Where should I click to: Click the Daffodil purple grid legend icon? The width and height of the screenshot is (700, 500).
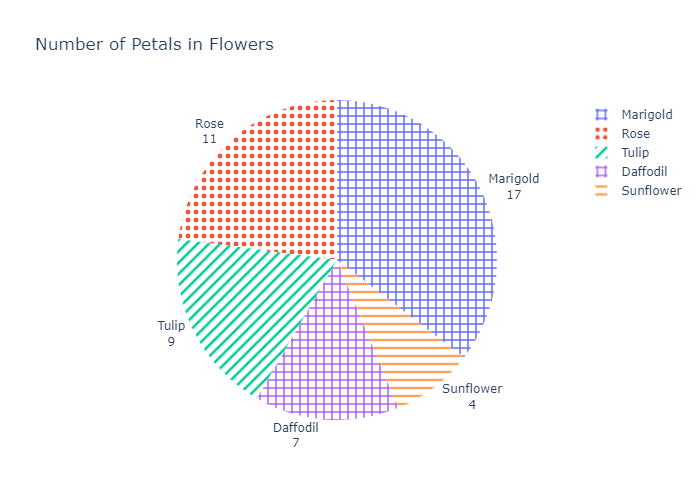click(601, 172)
